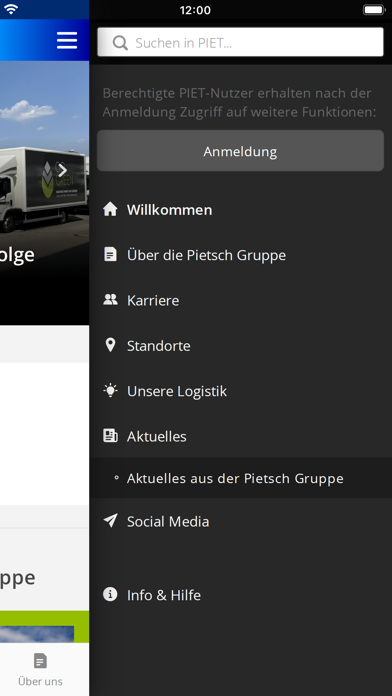Click the truck slideshow image
The width and height of the screenshot is (392, 696).
pos(44,193)
